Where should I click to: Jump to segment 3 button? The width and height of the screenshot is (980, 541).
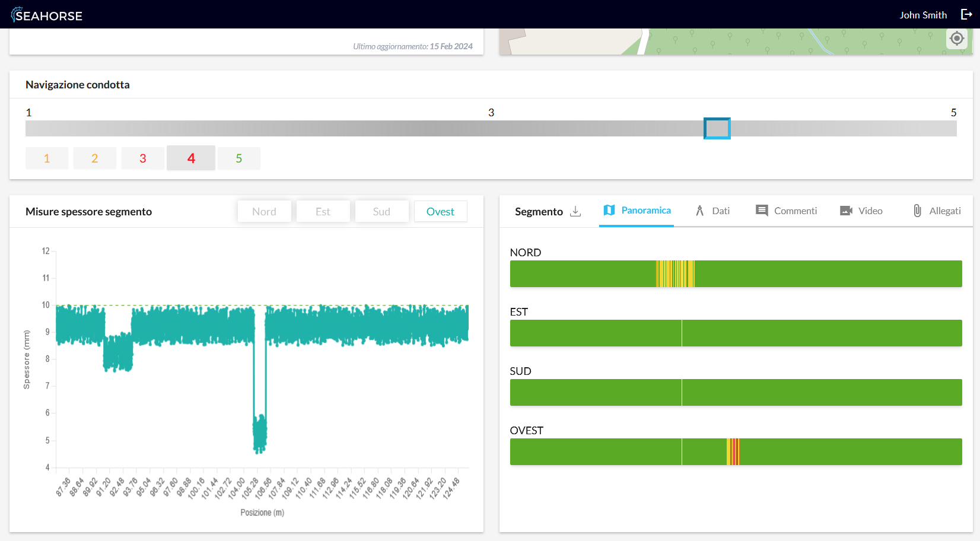coord(142,158)
